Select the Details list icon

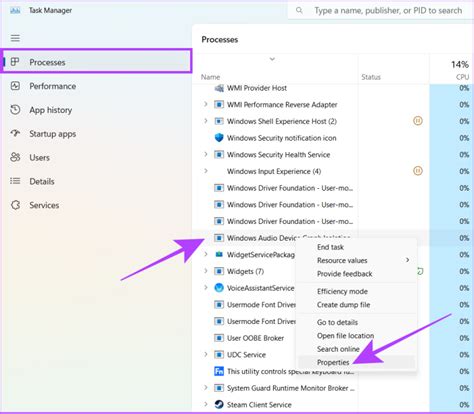point(15,181)
